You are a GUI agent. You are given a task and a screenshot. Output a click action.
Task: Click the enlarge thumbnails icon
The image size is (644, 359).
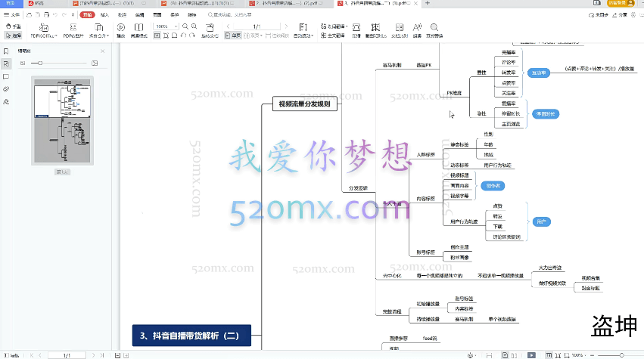point(95,63)
